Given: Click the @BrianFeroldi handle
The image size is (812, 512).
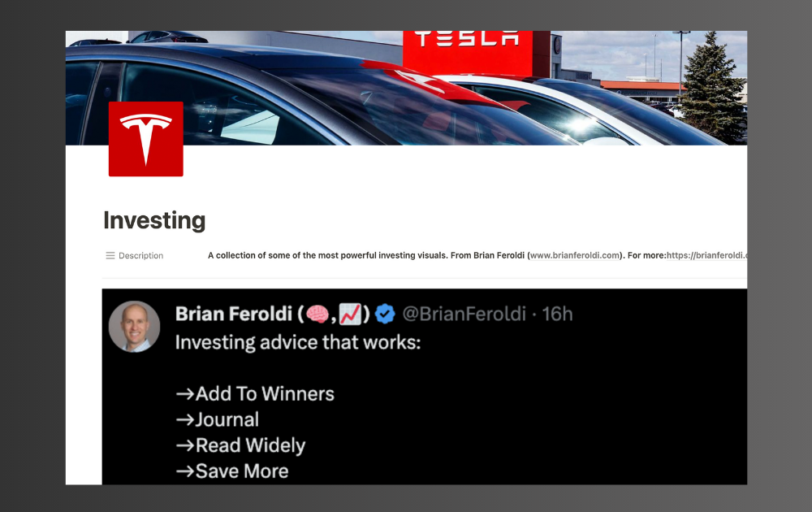Looking at the screenshot, I should click(464, 314).
